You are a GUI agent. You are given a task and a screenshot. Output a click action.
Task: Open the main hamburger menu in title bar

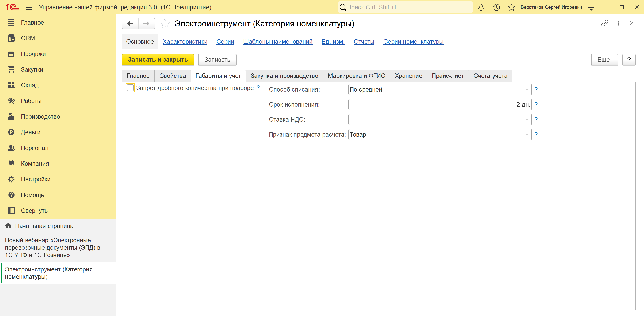(x=29, y=7)
